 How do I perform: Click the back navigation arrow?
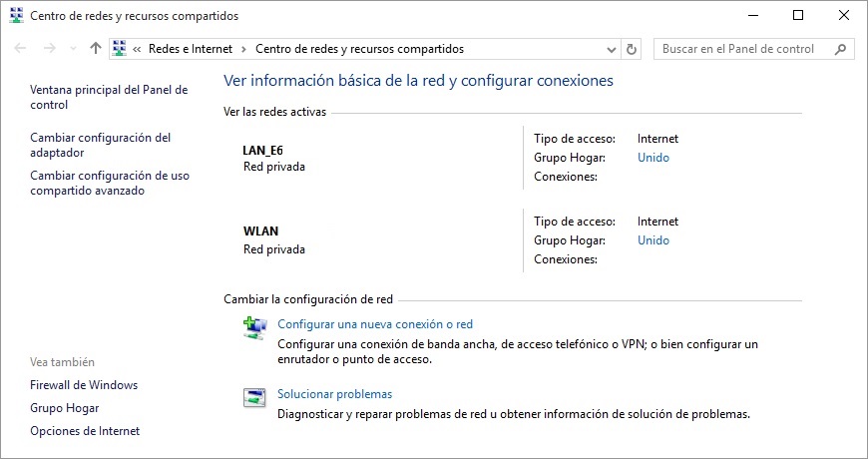click(21, 49)
